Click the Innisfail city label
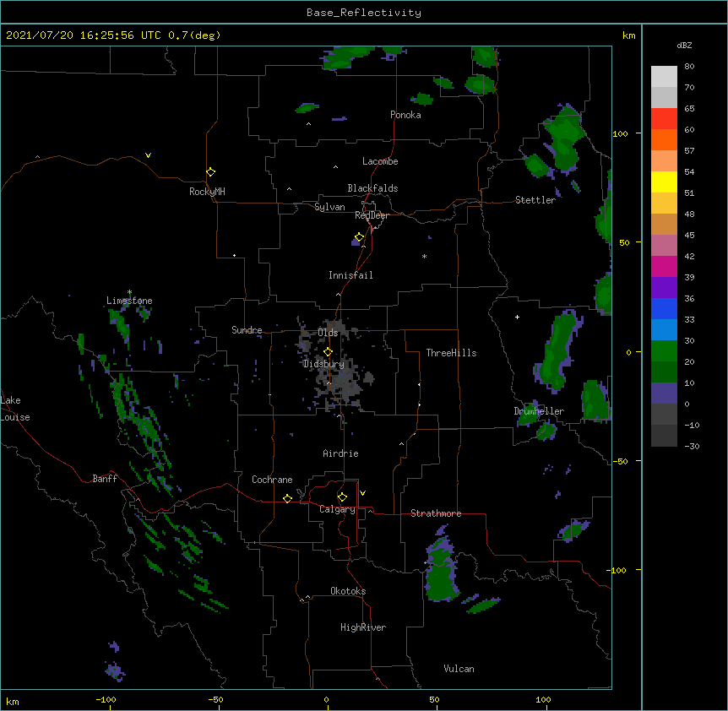Viewport: 728px width, 711px height. click(x=350, y=275)
